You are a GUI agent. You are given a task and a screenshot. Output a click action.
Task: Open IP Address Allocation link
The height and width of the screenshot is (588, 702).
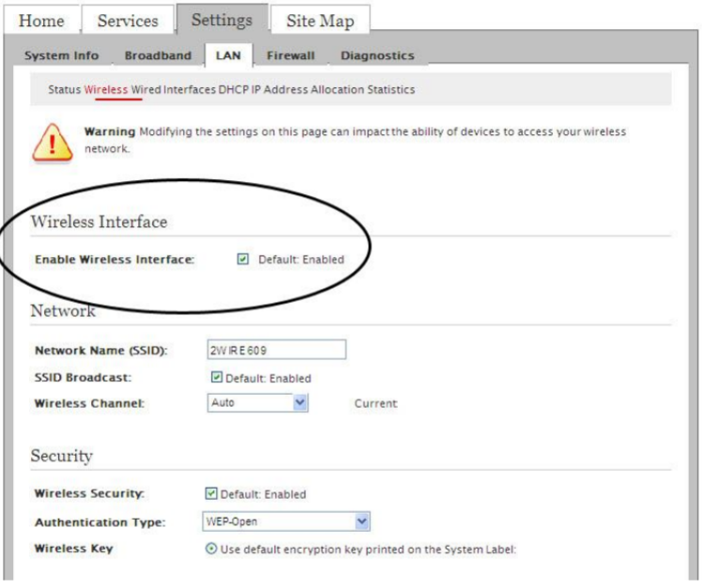(308, 89)
